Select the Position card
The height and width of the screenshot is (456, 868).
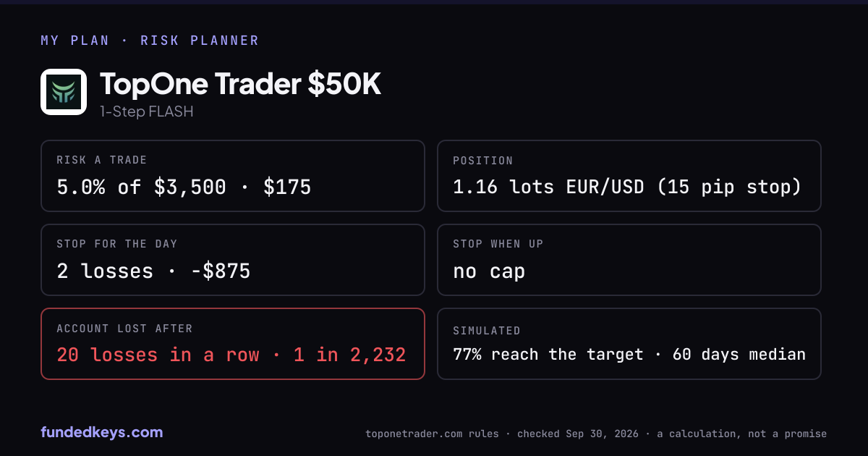[x=629, y=176]
